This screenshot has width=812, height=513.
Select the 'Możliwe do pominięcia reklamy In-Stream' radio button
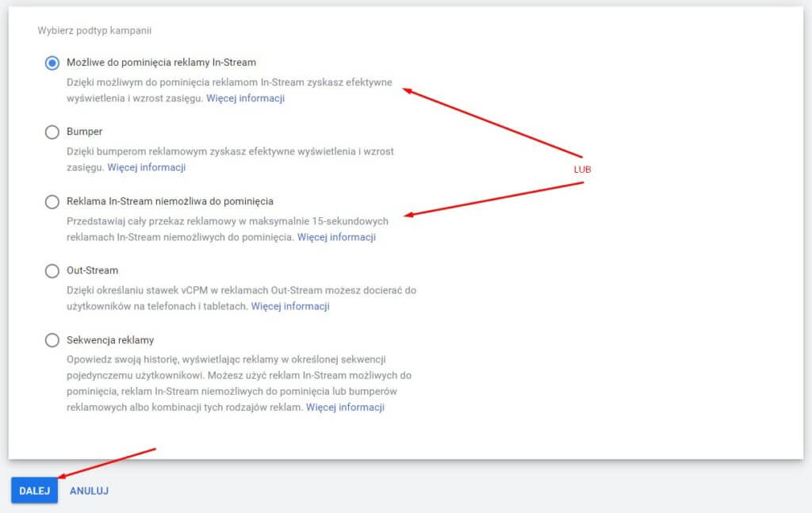52,63
